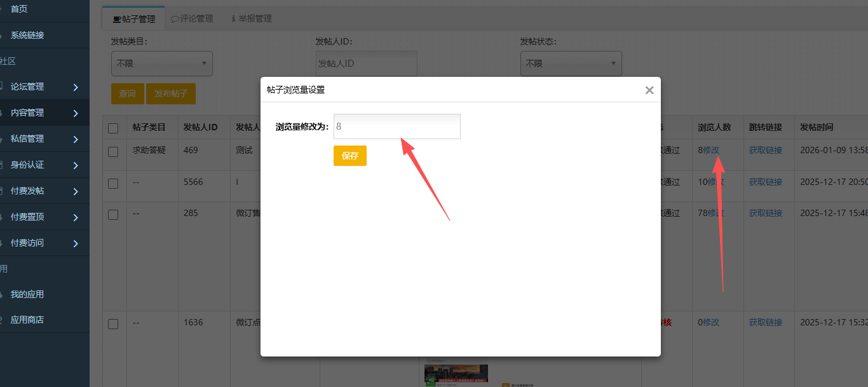This screenshot has width=868, height=387.
Task: Close the 帖子浏览量设置 dialog
Action: (x=649, y=90)
